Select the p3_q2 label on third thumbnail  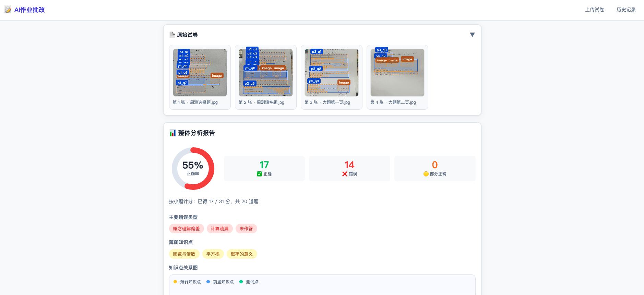(x=316, y=69)
